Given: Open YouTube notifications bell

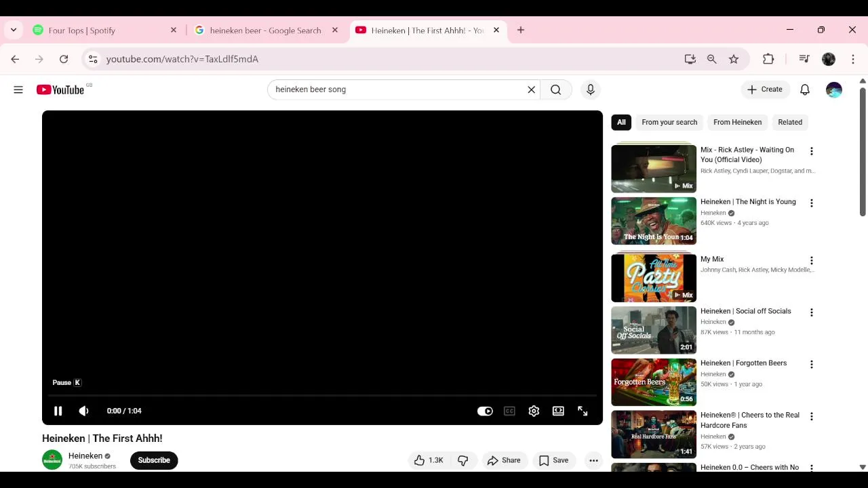Looking at the screenshot, I should (805, 89).
